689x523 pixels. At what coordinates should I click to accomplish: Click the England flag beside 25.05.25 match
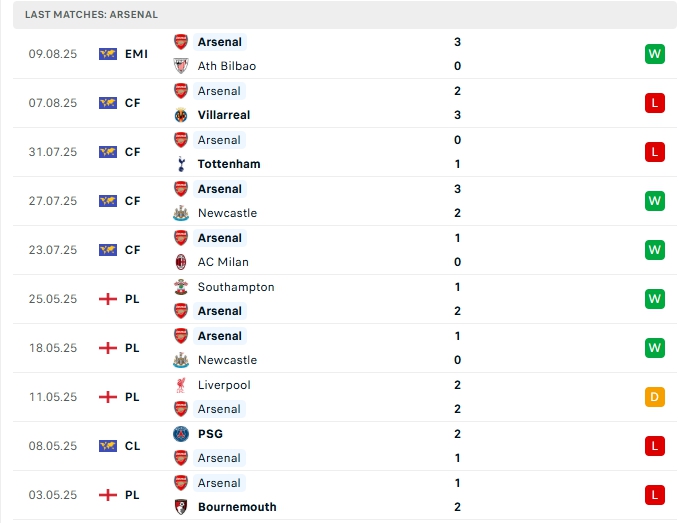(x=108, y=299)
